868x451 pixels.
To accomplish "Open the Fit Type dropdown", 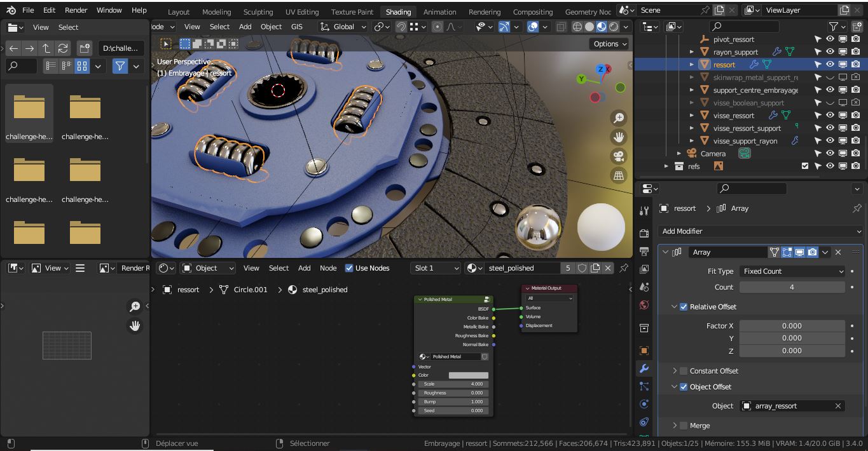I will [x=792, y=271].
